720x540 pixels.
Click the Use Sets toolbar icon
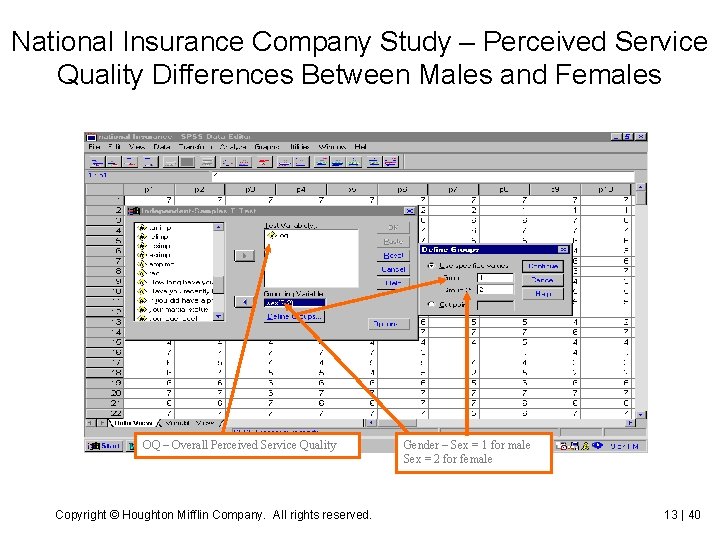pos(391,162)
